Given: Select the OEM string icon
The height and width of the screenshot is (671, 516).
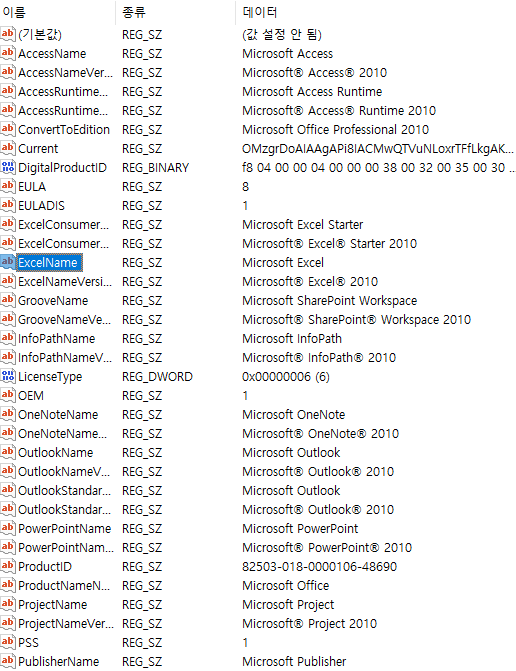Looking at the screenshot, I should click(8, 395).
